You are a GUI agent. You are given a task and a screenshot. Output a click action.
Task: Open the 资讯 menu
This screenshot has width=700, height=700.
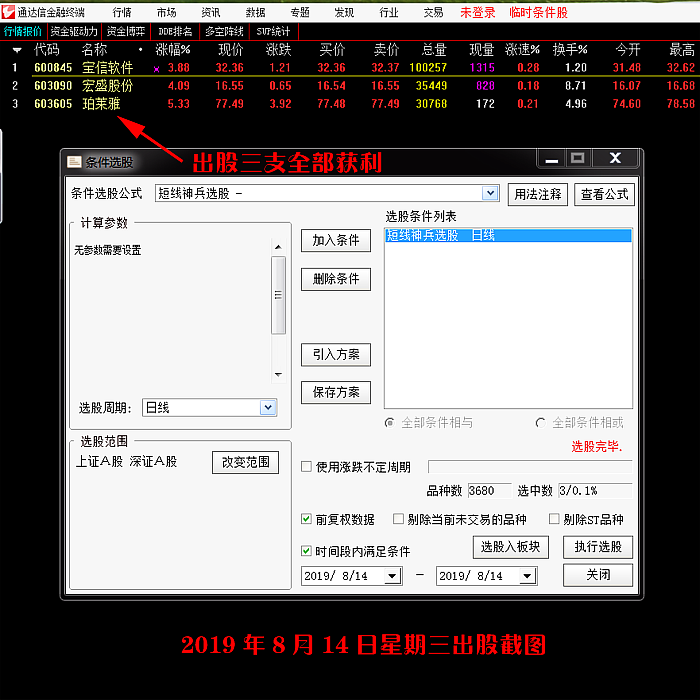click(211, 12)
